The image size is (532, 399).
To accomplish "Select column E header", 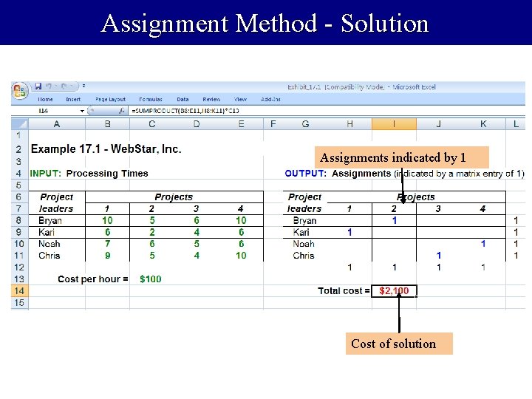I will (x=241, y=124).
